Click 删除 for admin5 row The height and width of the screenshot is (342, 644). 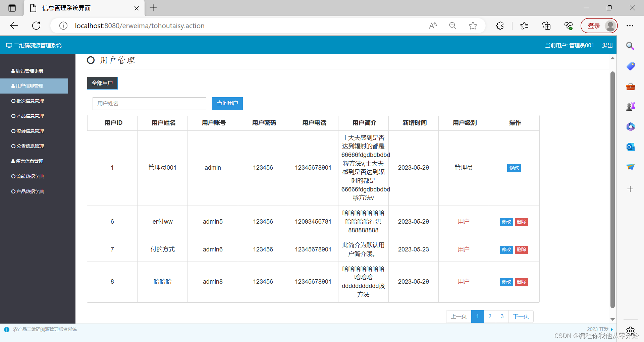pos(522,222)
